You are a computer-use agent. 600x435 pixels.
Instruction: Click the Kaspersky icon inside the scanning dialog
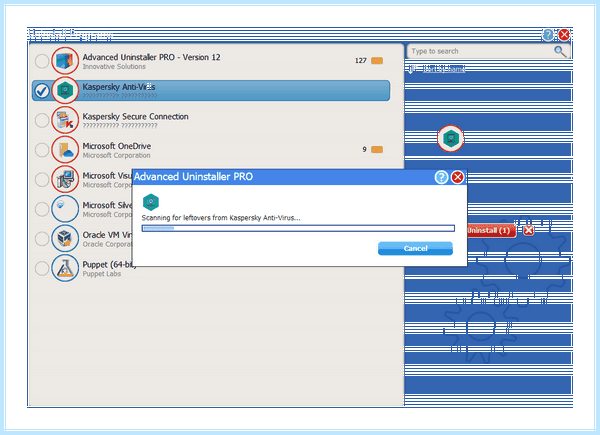coord(151,202)
